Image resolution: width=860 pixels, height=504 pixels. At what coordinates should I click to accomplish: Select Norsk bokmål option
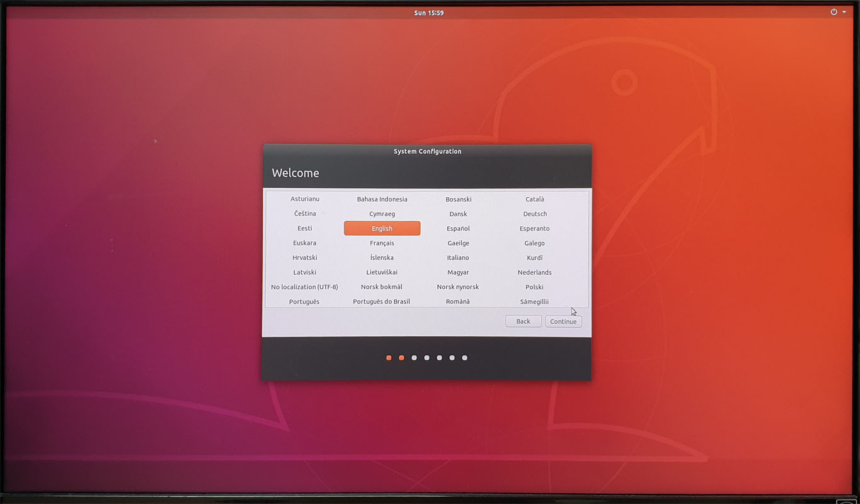pyautogui.click(x=382, y=287)
